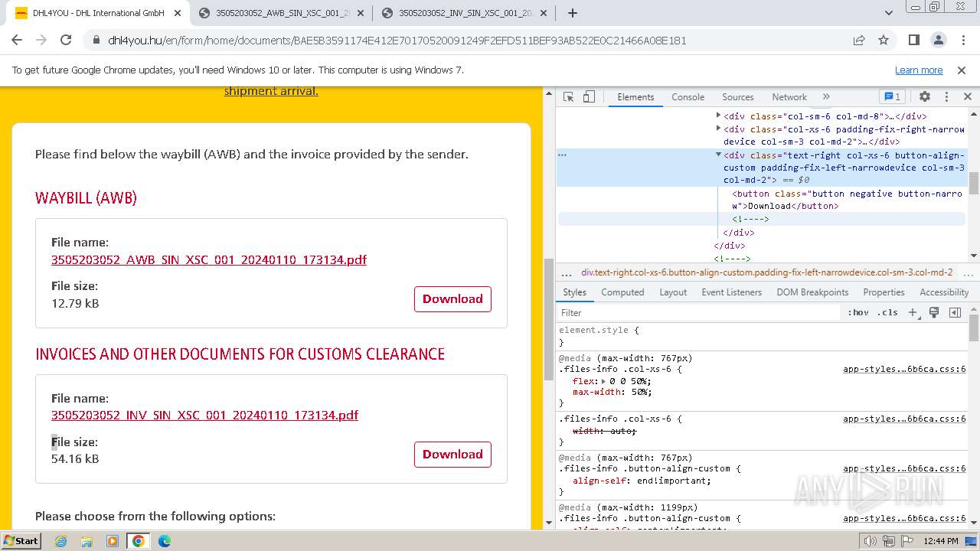Click the shipment arrival link
This screenshot has height=551, width=980.
coord(271,91)
